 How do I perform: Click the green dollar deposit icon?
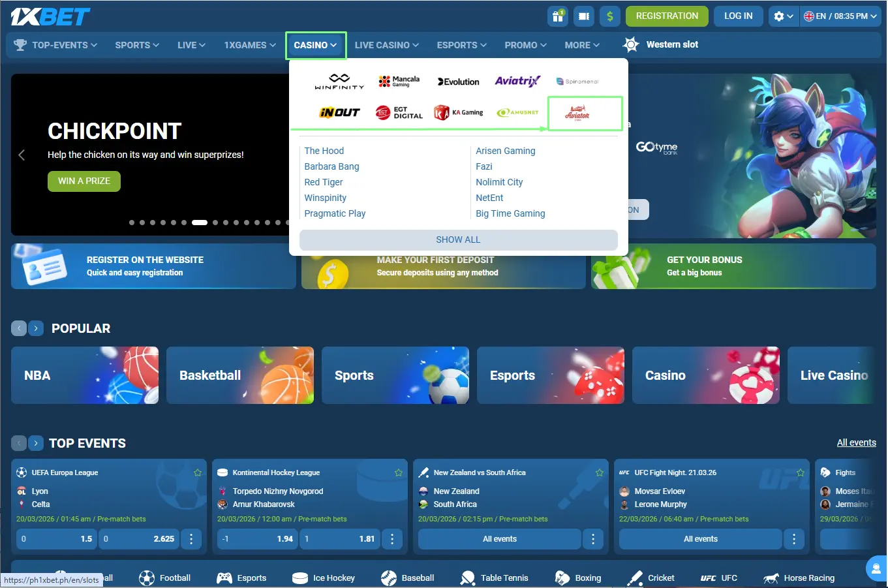(609, 16)
